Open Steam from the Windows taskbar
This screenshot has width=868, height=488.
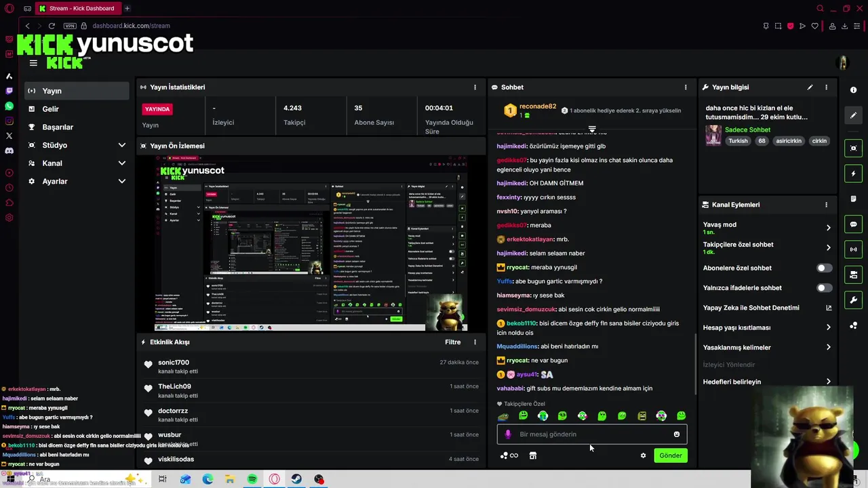tap(297, 479)
